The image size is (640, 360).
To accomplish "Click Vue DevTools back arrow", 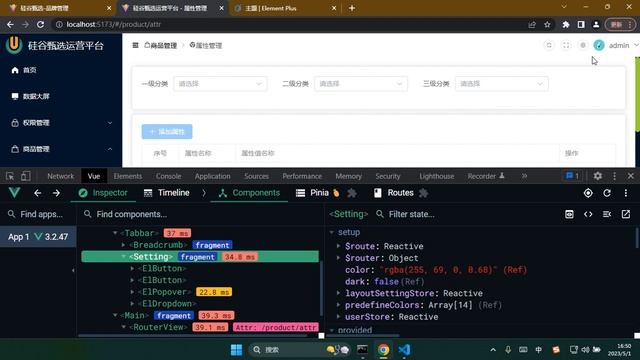I will (38, 193).
